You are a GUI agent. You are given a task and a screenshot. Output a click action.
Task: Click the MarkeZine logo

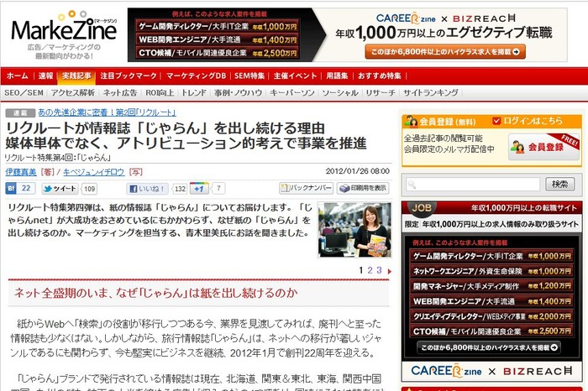click(64, 29)
